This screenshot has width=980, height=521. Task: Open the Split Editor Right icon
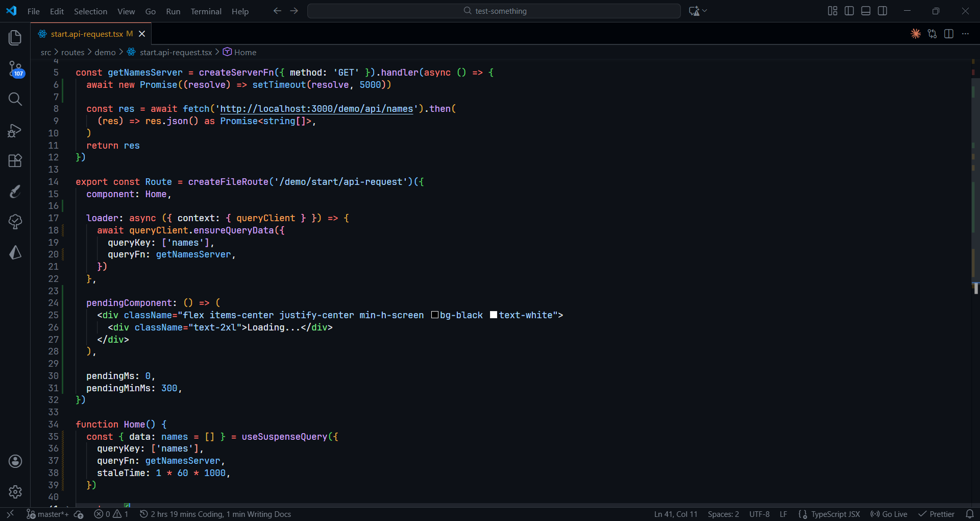coord(949,34)
